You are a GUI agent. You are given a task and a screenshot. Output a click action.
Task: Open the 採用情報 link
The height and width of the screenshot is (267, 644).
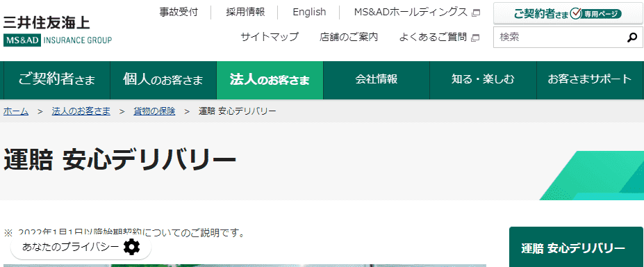(x=246, y=12)
